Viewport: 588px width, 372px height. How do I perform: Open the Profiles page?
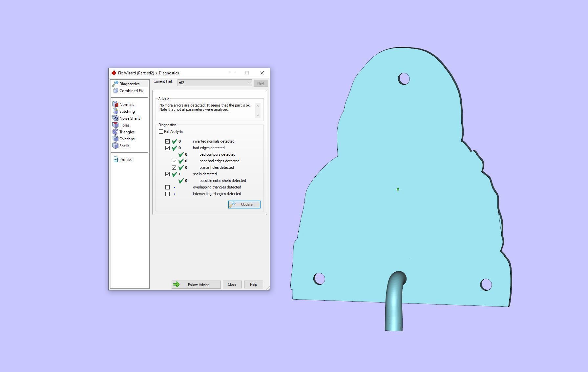(126, 159)
